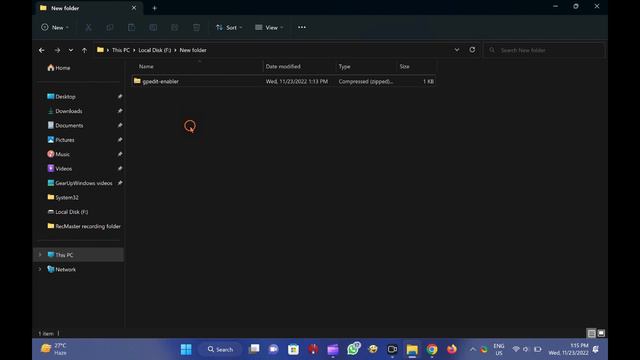The height and width of the screenshot is (360, 640).
Task: Refresh the New folder view
Action: click(x=472, y=50)
